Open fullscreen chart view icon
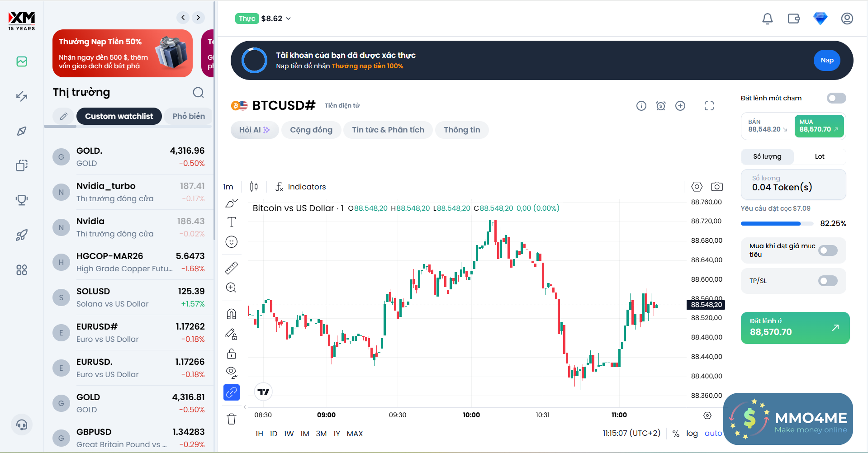 (x=709, y=106)
